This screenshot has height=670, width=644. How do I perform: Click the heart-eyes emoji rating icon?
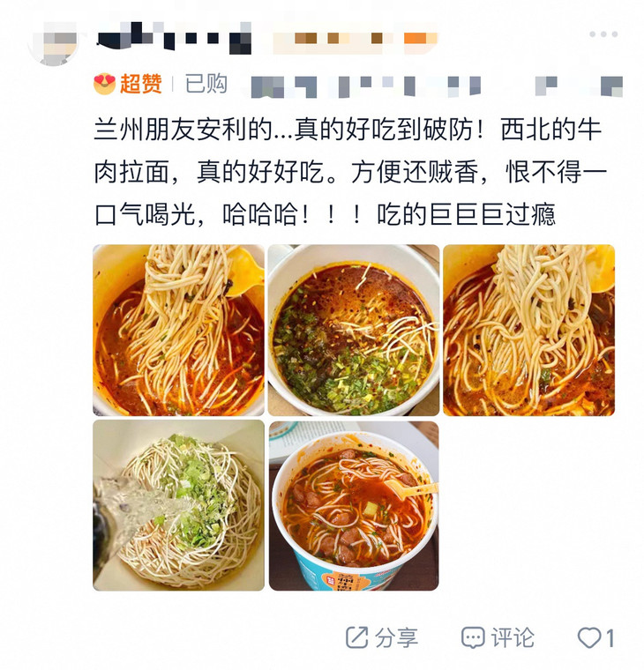104,84
